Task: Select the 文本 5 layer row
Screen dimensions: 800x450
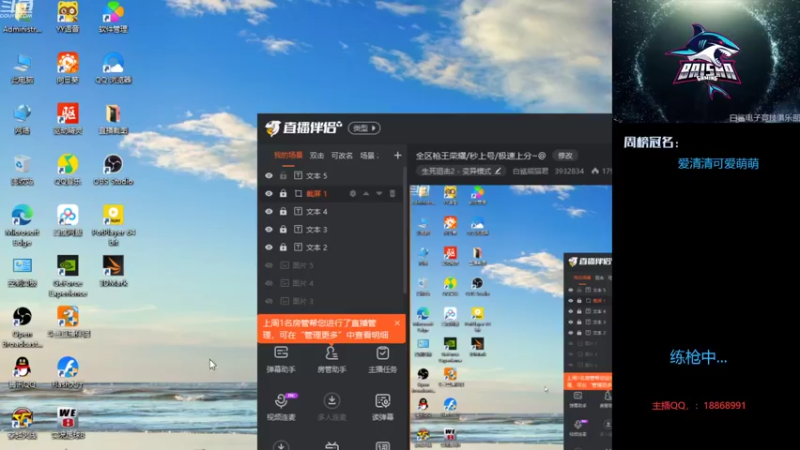Action: pos(332,176)
